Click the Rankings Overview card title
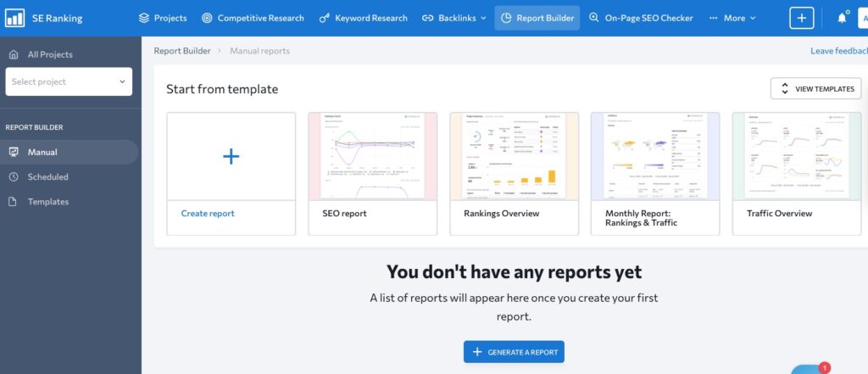 (502, 214)
